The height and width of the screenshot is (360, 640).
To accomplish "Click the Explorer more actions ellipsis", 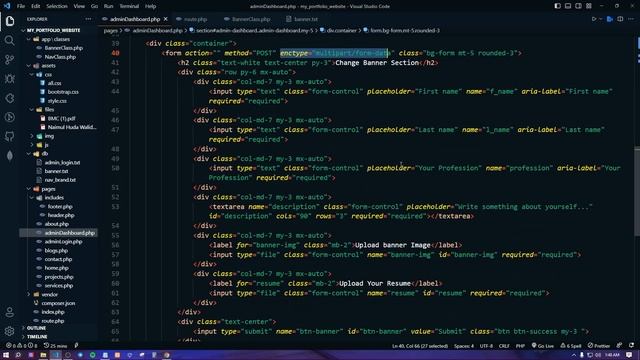I will 88,19.
